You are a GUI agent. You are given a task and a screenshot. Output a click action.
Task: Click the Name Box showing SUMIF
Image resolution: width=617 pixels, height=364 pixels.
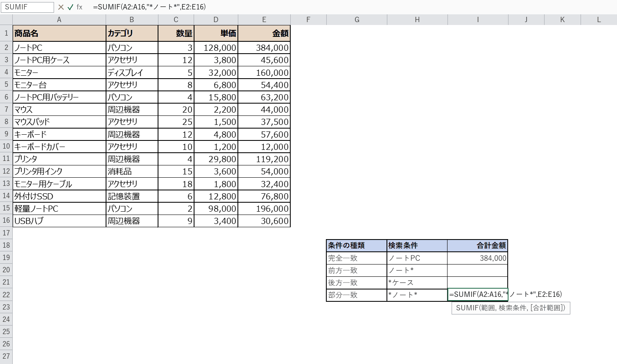pos(27,7)
